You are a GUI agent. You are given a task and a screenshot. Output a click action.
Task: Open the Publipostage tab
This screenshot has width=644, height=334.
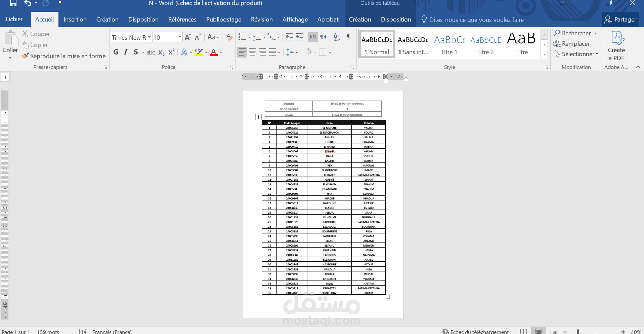coord(223,19)
